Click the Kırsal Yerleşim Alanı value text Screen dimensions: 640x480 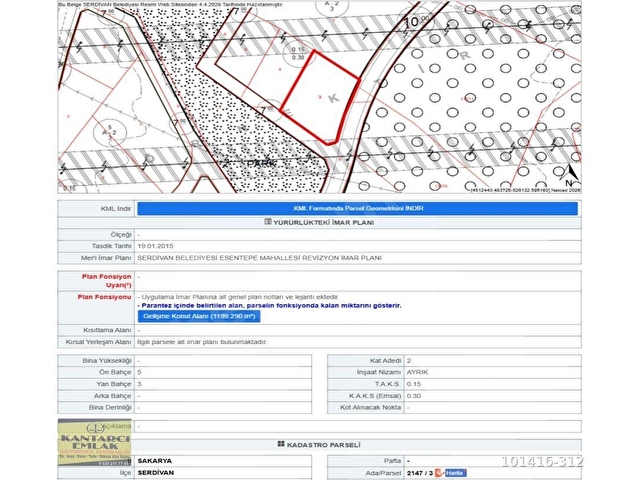click(x=202, y=342)
